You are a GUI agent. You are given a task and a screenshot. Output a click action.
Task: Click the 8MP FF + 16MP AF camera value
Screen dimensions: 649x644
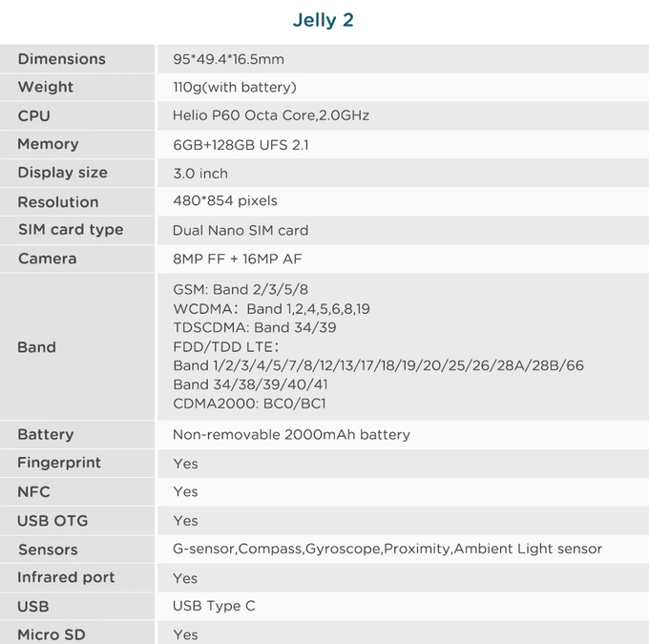click(x=238, y=259)
